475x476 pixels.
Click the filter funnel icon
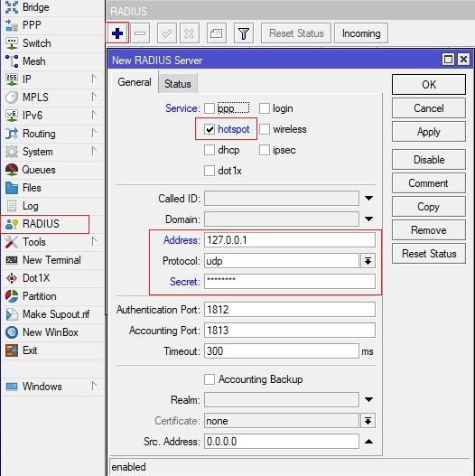coord(244,33)
